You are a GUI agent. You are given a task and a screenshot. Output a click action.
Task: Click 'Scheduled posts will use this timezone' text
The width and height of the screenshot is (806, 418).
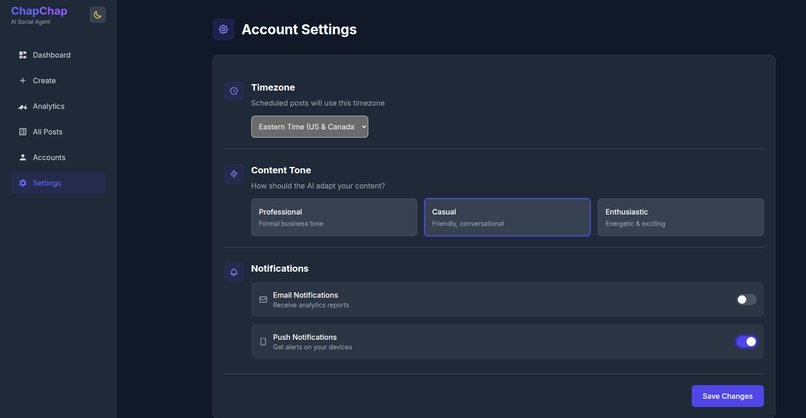tap(318, 103)
